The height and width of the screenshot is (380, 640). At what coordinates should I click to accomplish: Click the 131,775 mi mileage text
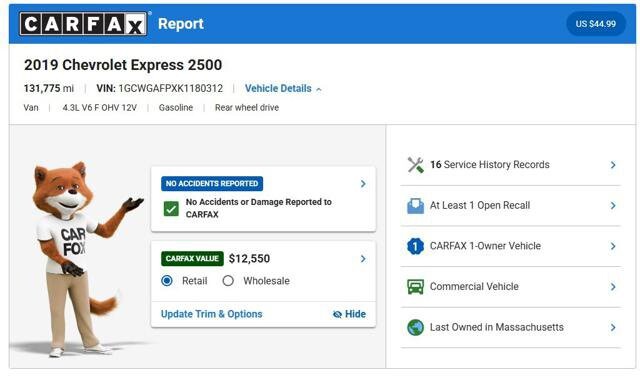49,89
